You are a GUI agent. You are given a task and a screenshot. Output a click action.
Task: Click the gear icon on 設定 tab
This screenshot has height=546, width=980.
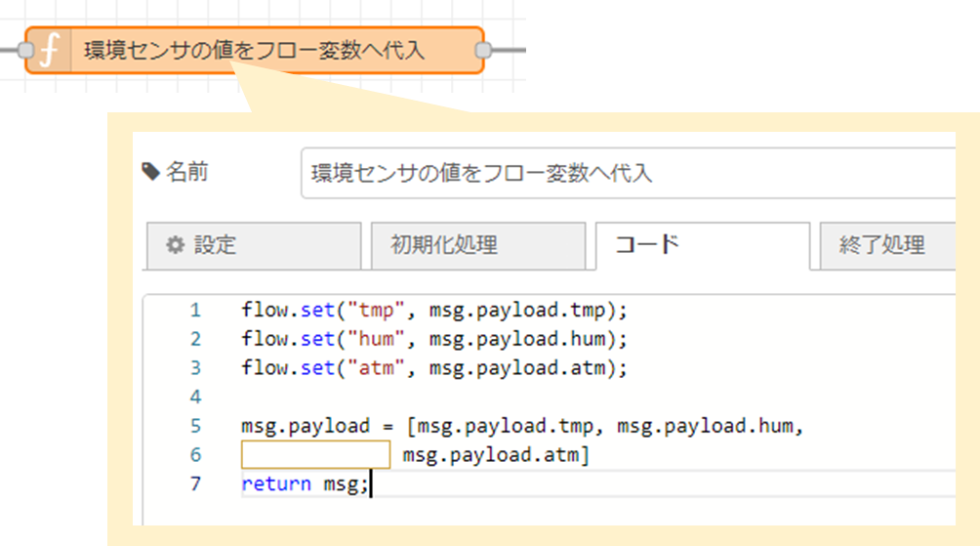point(175,244)
